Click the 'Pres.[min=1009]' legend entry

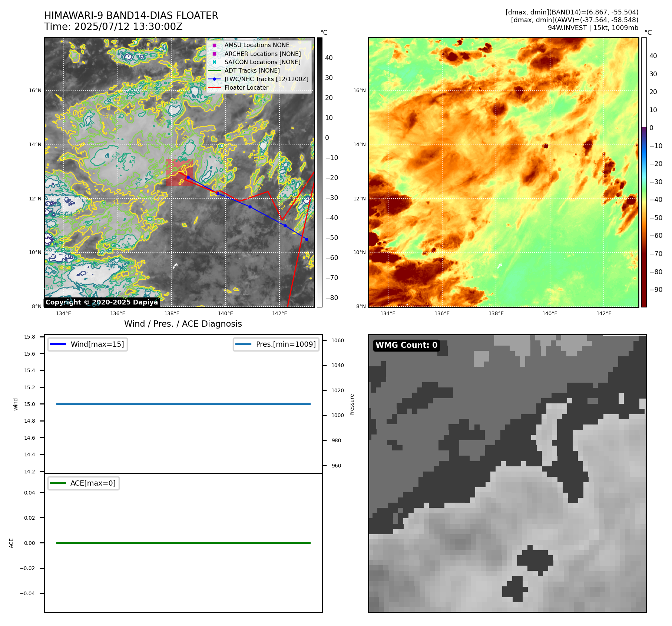(276, 344)
